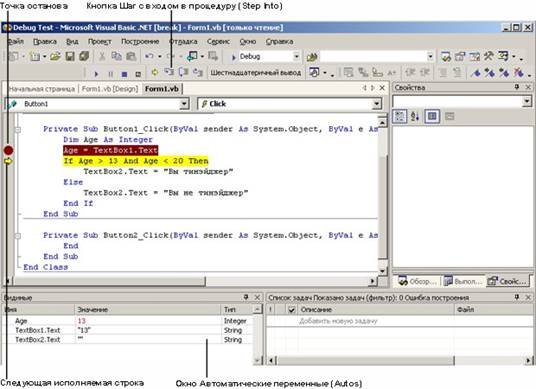Collapse the Button1_Click Sub outline
The image size is (536, 389).
point(18,130)
